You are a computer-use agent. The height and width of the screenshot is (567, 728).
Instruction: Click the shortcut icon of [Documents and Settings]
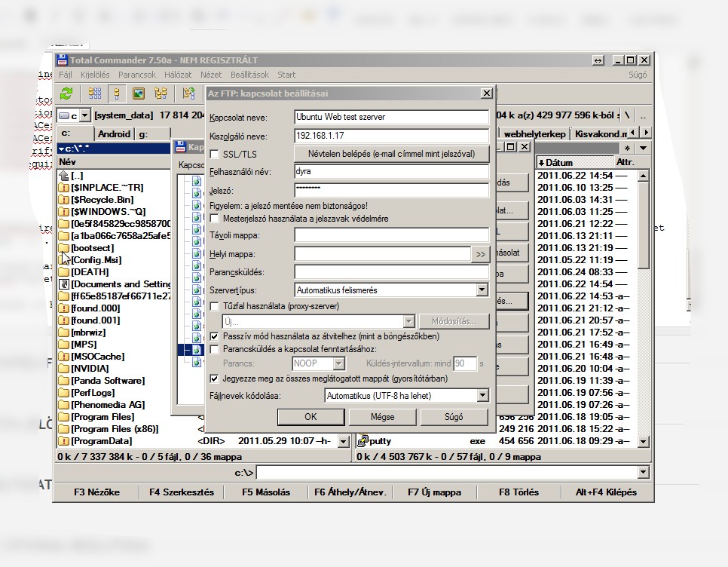point(64,284)
